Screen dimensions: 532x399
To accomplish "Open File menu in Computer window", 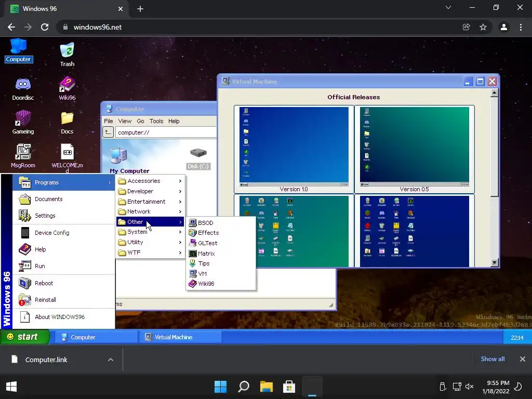I will click(x=109, y=121).
